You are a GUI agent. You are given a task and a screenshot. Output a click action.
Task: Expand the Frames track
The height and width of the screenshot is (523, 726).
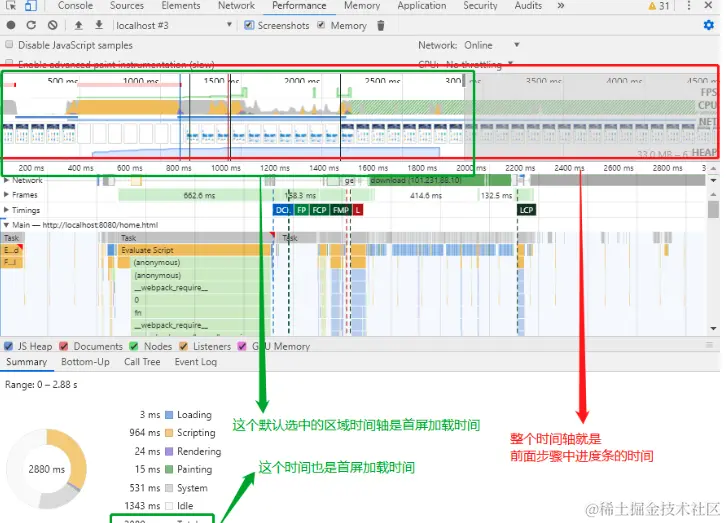click(6, 194)
